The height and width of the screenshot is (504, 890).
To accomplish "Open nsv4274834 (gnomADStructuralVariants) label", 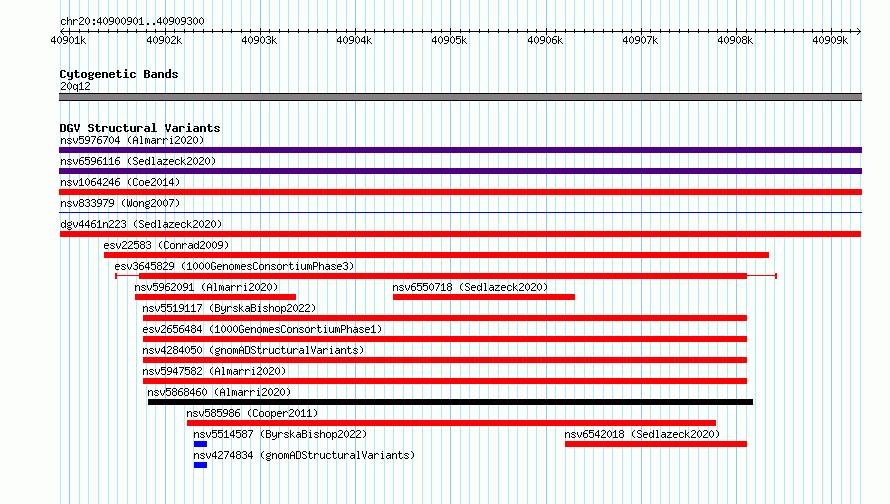I will (x=304, y=455).
